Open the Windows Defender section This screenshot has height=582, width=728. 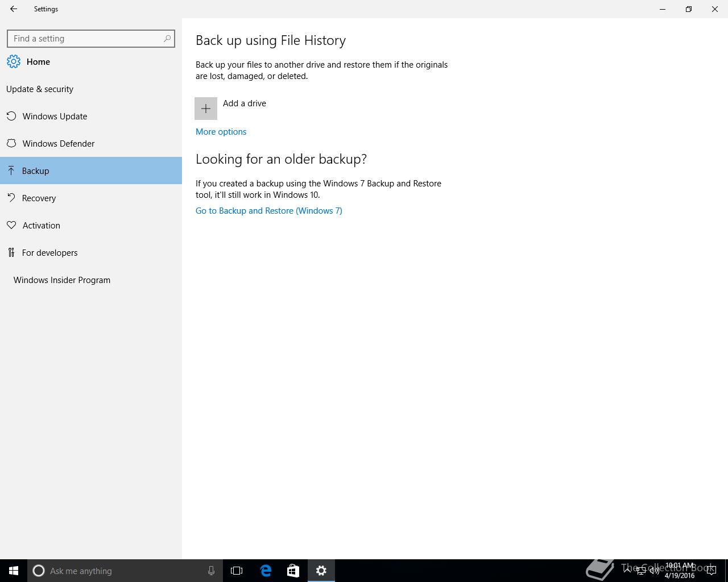[x=91, y=144]
